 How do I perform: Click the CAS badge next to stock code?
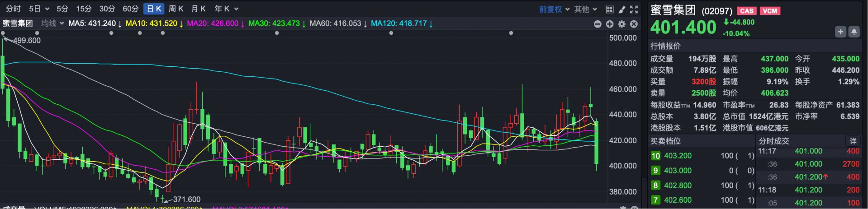point(746,11)
